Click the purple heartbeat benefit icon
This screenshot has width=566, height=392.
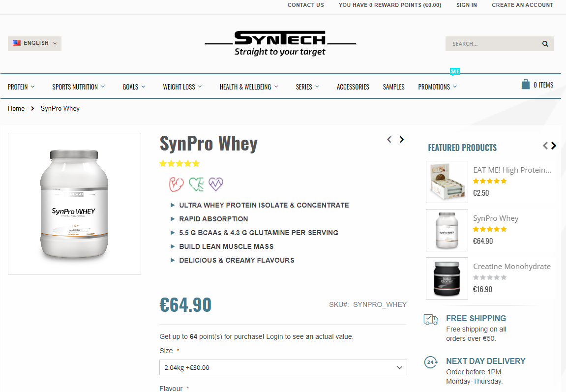(x=216, y=184)
